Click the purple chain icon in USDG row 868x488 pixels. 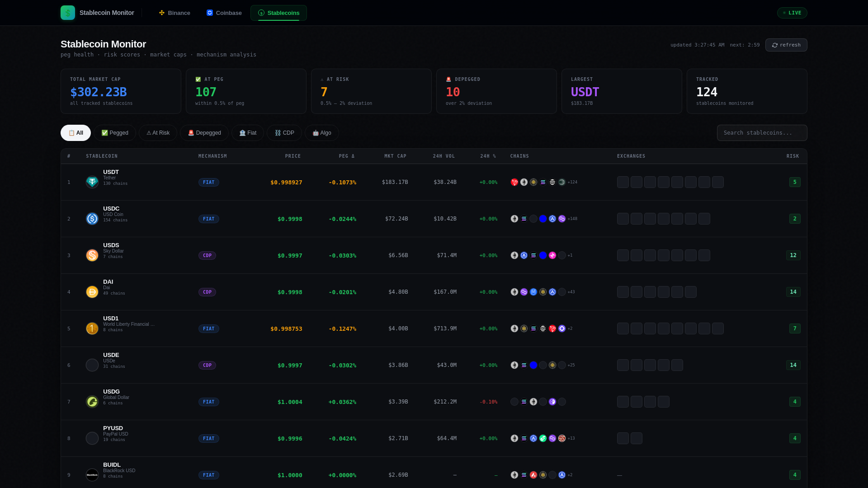tap(552, 402)
